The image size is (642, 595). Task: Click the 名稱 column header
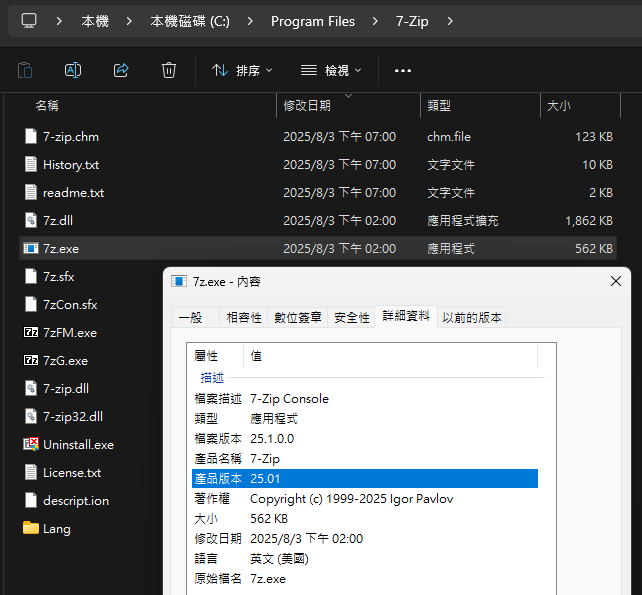(47, 105)
